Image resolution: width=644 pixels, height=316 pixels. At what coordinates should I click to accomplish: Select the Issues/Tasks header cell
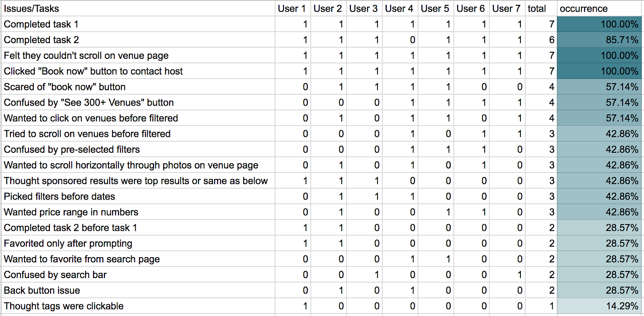[31, 8]
